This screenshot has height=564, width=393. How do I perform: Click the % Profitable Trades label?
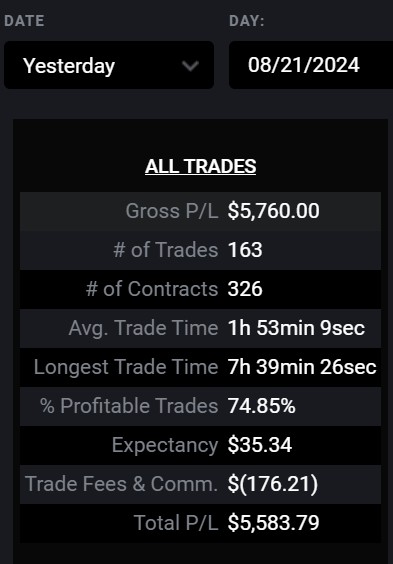129,406
